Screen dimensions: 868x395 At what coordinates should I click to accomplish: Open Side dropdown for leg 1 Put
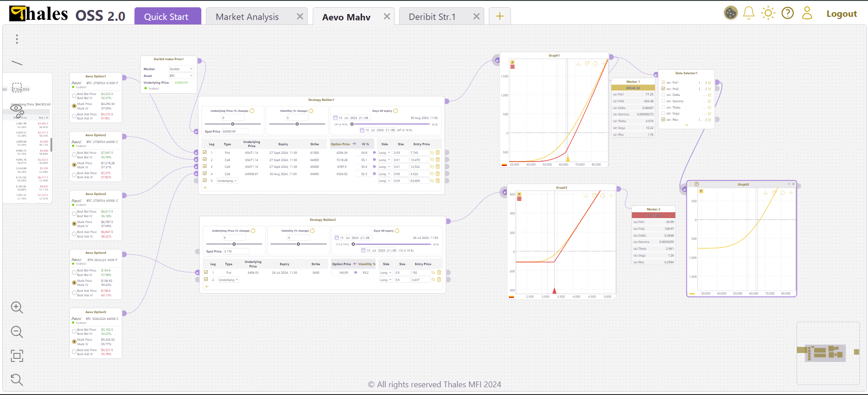tap(384, 153)
